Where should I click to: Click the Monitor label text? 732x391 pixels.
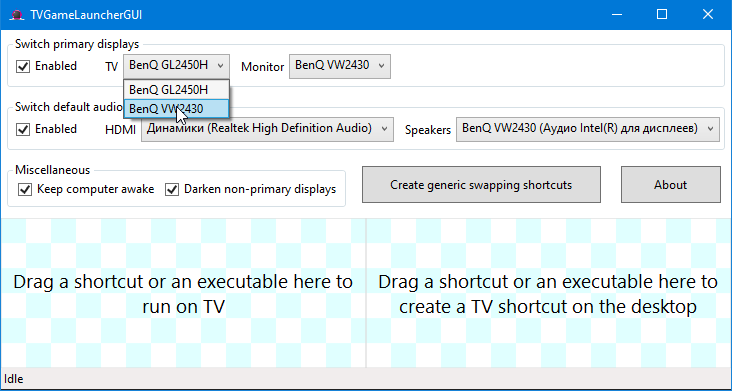click(262, 67)
